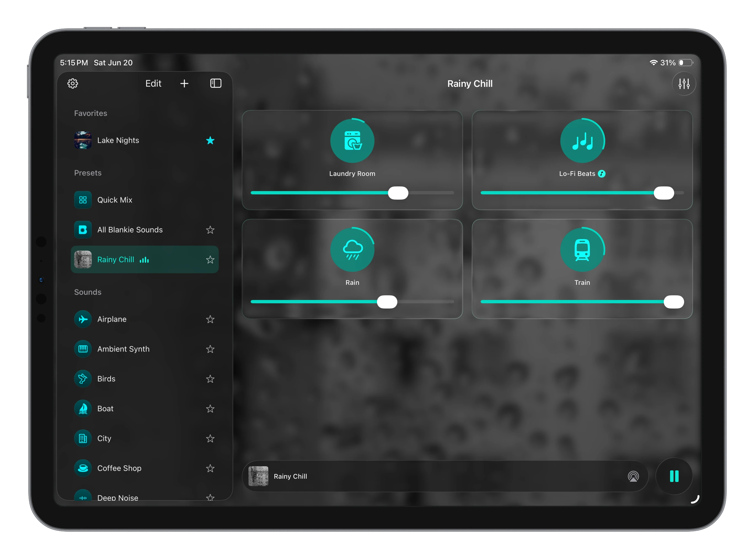Click Lake Nights thumbnail image
Screen dimensions: 755x560
[83, 140]
